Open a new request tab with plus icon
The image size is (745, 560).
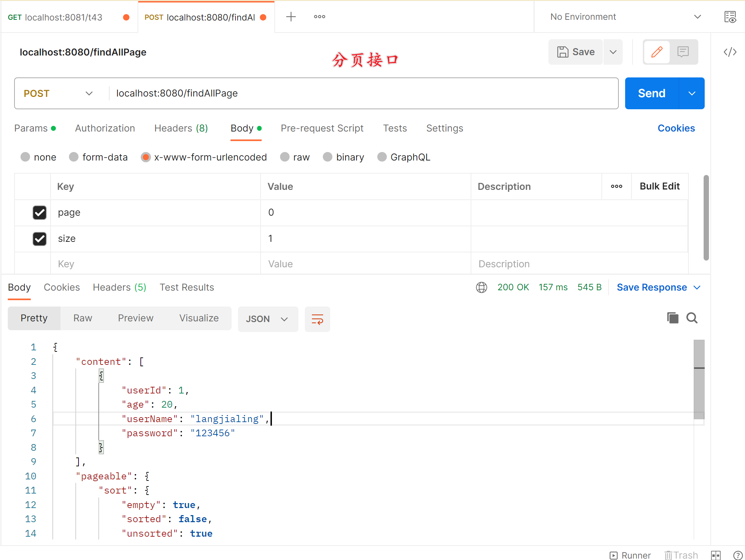291,17
